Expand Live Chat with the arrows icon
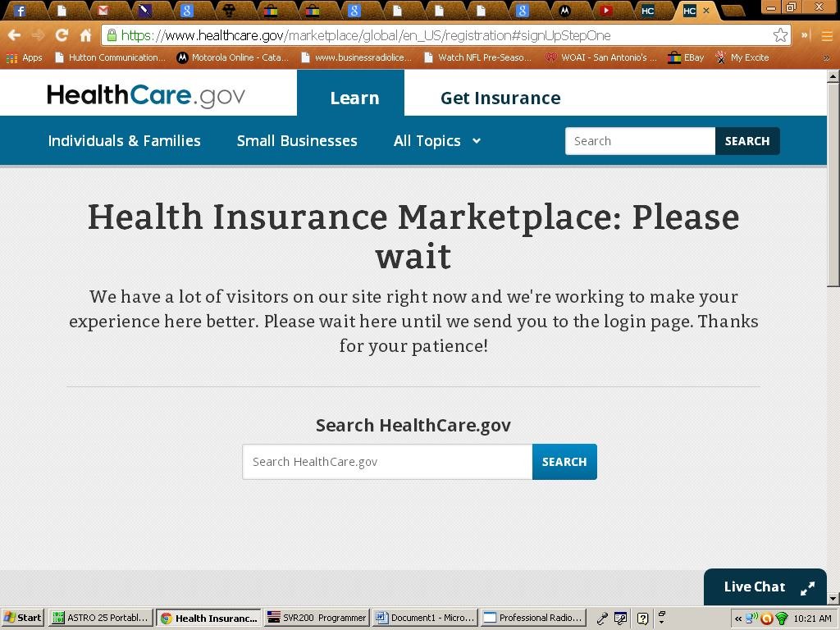The width and height of the screenshot is (840, 630). coord(807,588)
